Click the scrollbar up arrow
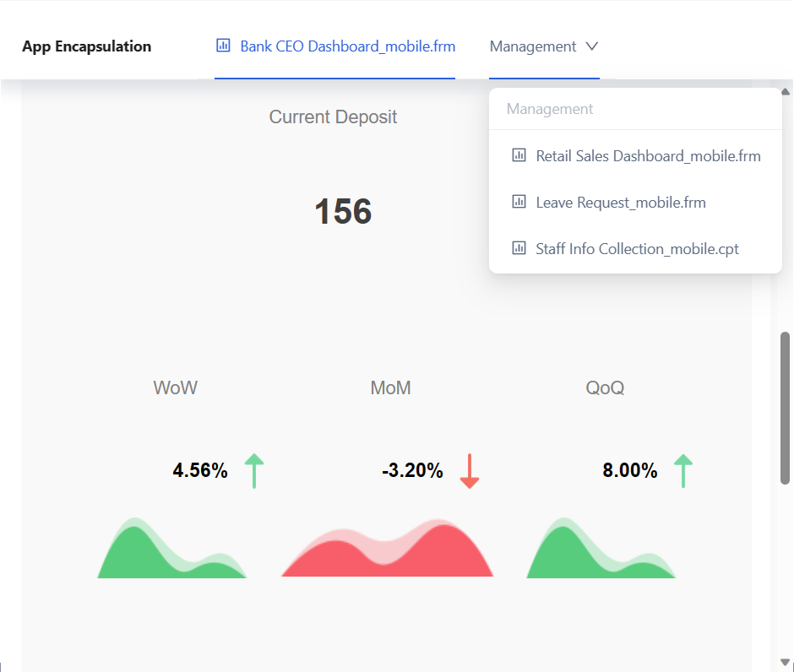The image size is (794, 672). (x=786, y=92)
